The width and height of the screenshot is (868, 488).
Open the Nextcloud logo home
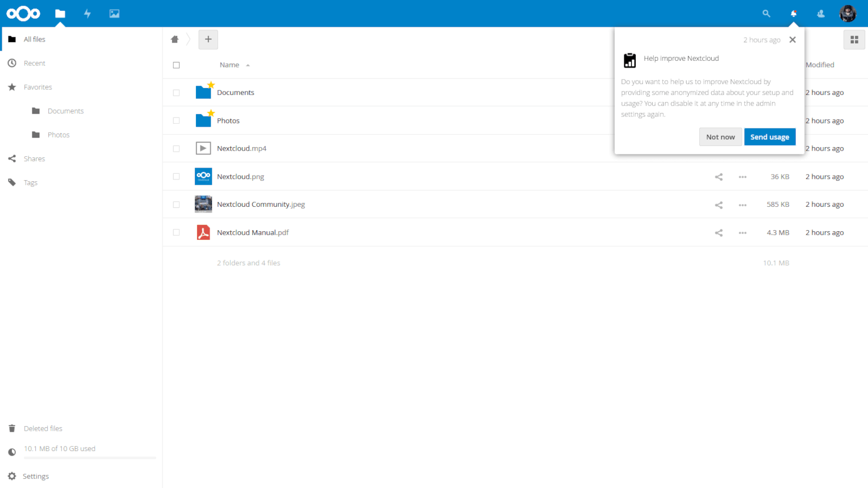tap(23, 13)
